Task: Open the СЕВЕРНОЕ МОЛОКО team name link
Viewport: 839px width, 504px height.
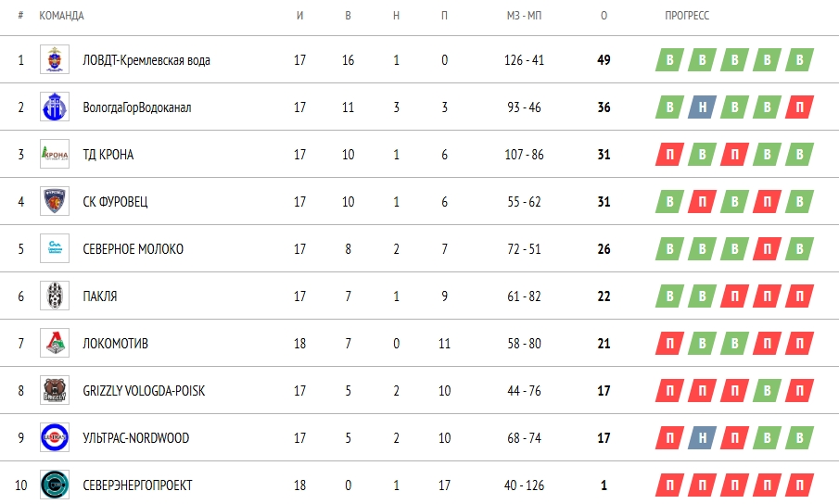Action: coord(133,249)
